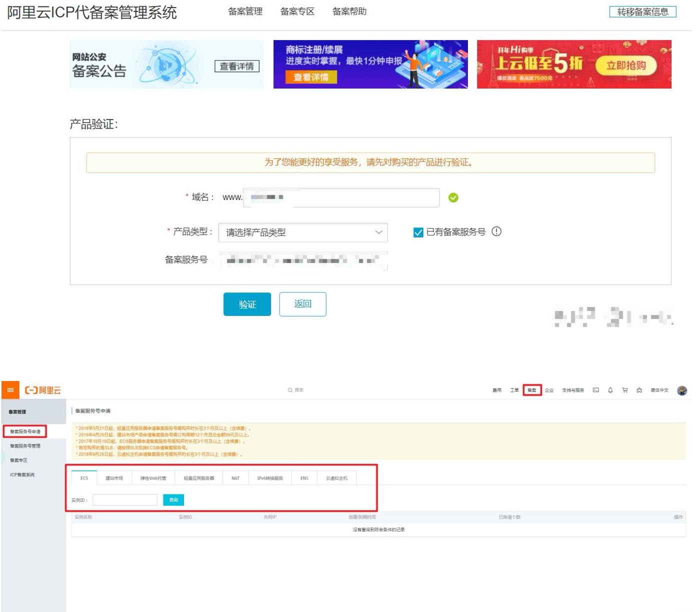Click the 操作 column header
Viewport: 700px width, 612px height.
point(678,517)
